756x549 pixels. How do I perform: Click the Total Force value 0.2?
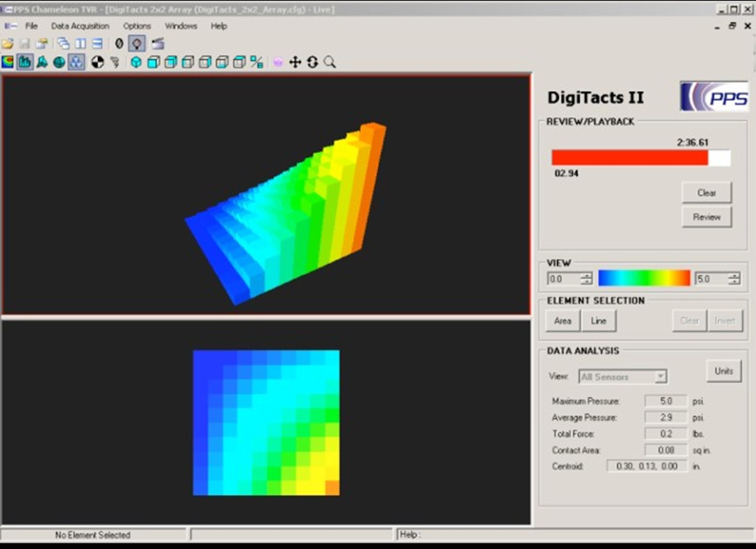(x=666, y=434)
